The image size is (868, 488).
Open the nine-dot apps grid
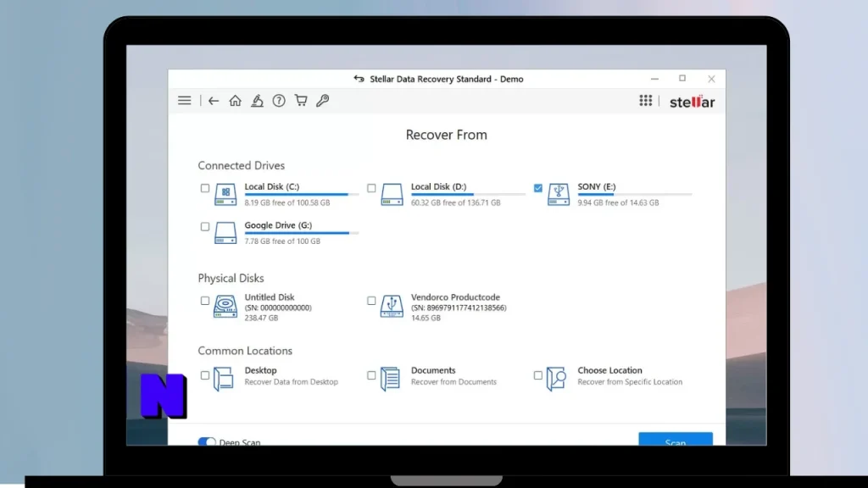coord(645,100)
